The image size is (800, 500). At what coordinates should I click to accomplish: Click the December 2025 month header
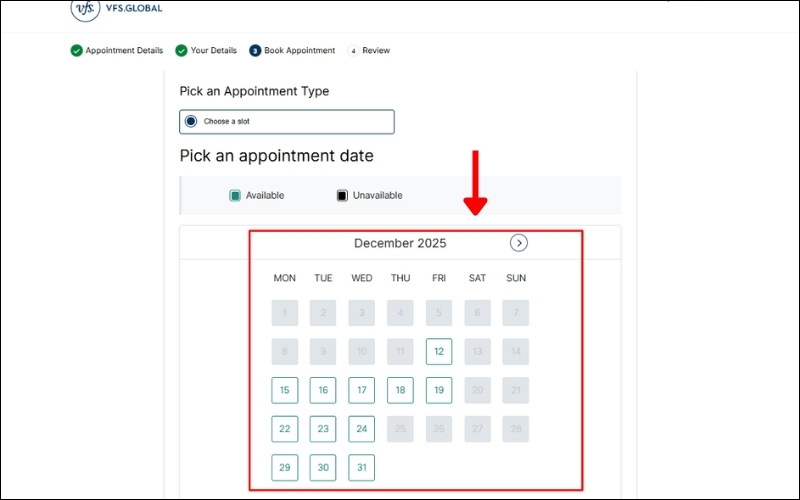pos(400,243)
